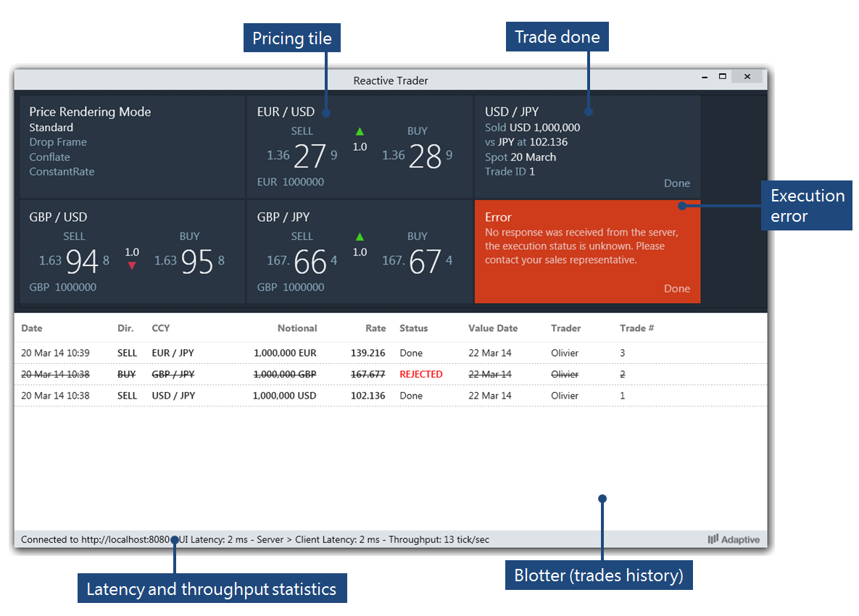Screen dimensions: 859x616
Task: Click the EUR / USD tile title
Action: 286,112
